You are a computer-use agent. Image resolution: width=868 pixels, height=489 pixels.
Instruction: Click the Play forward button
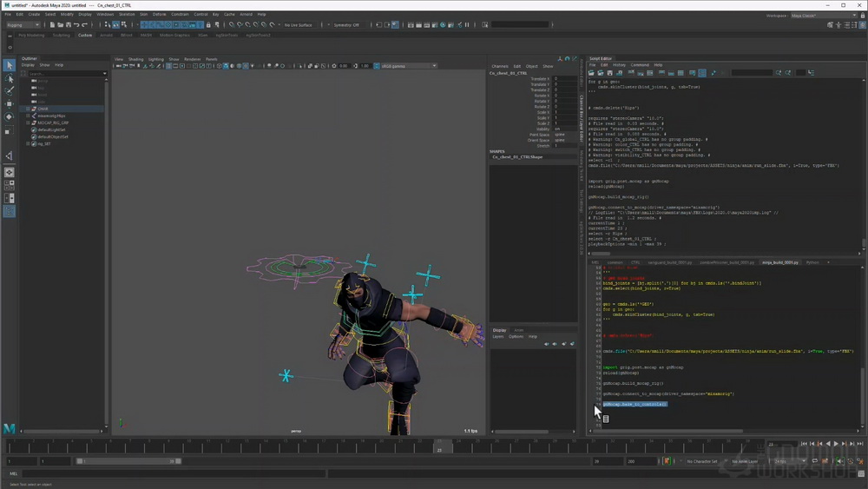[836, 444]
